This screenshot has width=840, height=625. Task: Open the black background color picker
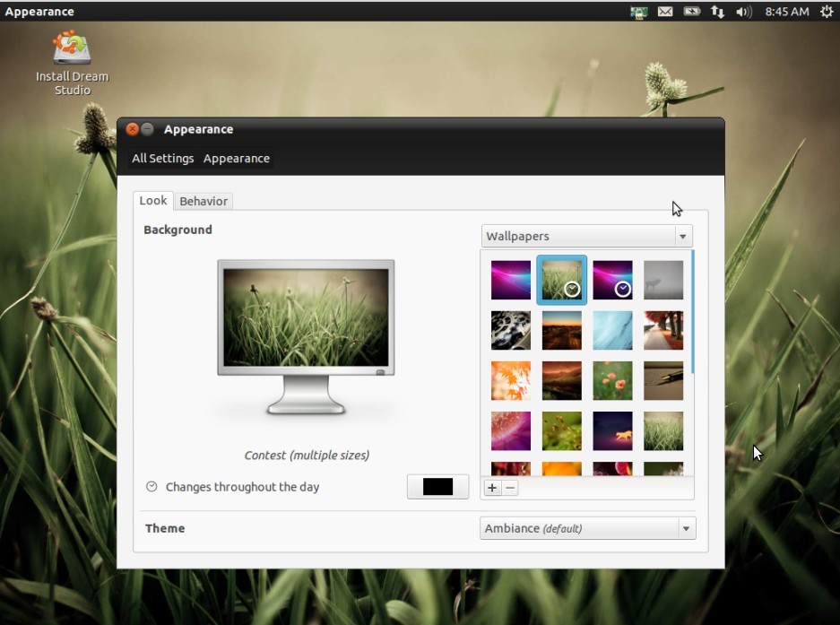click(x=437, y=487)
